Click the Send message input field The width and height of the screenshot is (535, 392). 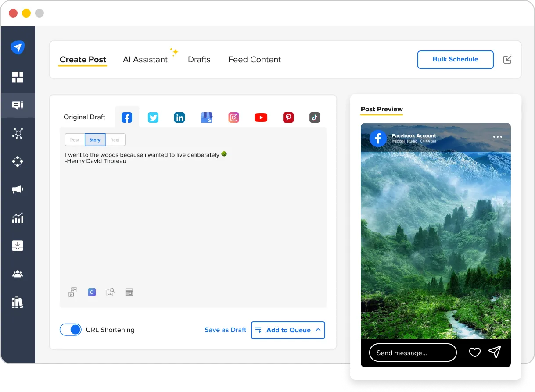coord(413,353)
